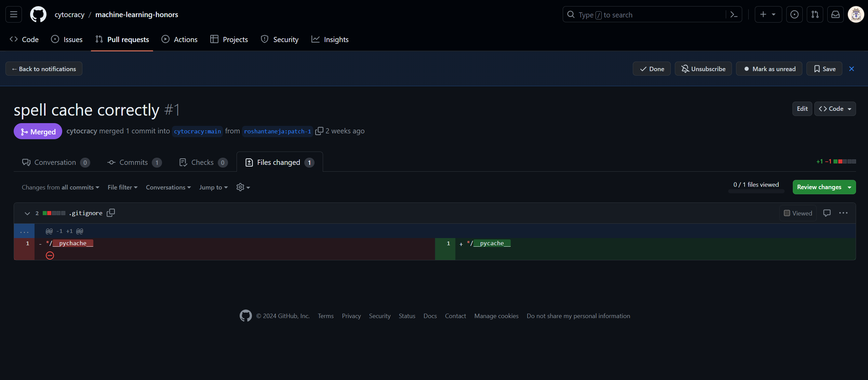Viewport: 868px width, 380px height.
Task: Open the Checks tab
Action: click(x=203, y=162)
